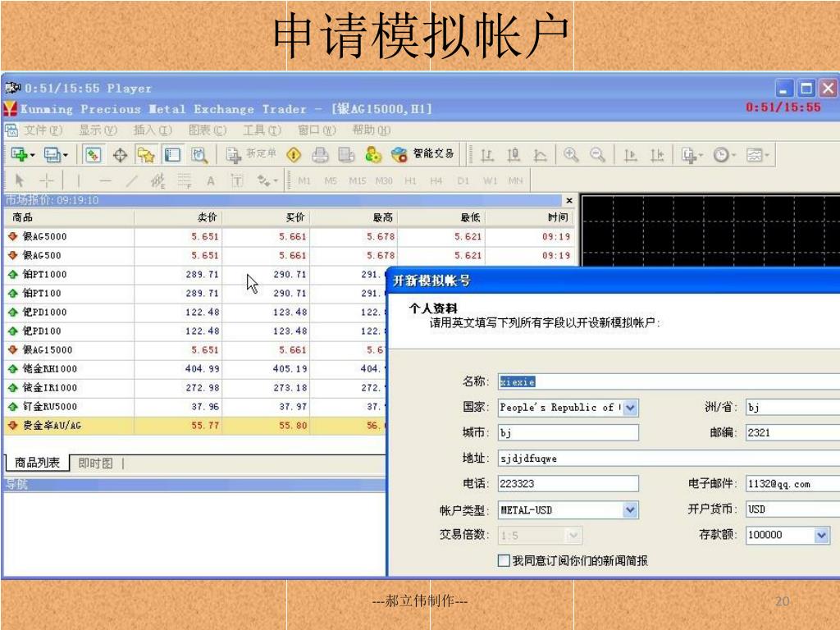Click the 名称 name field with xiexie

[x=669, y=381]
